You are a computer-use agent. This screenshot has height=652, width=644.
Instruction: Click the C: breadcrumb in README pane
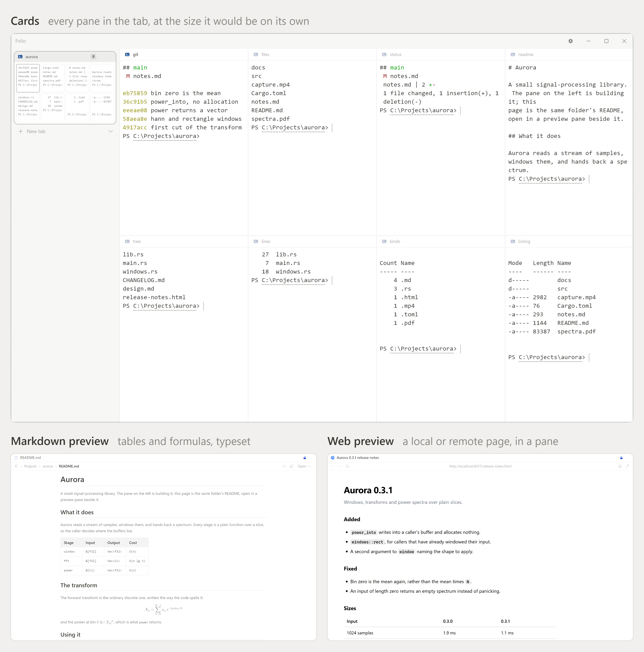click(17, 466)
